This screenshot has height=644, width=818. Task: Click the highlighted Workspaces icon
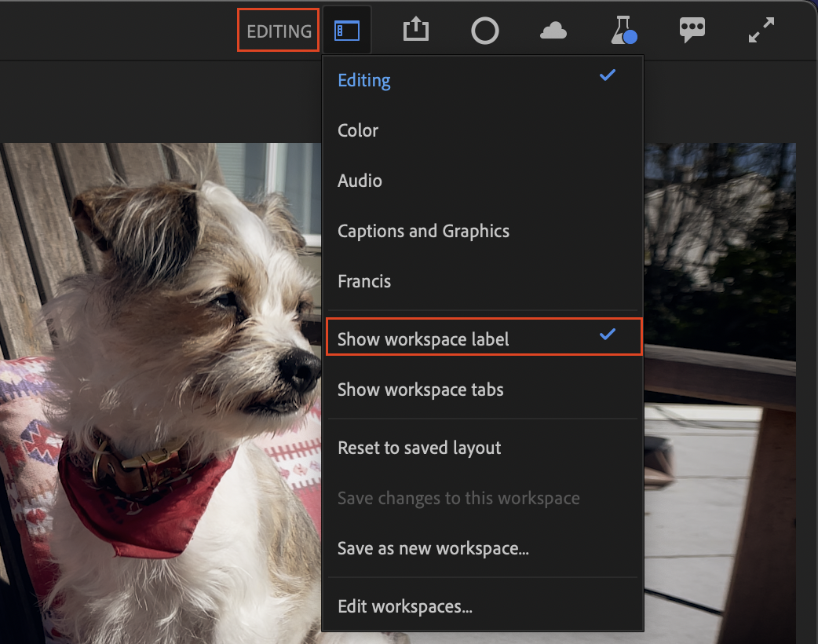tap(347, 28)
